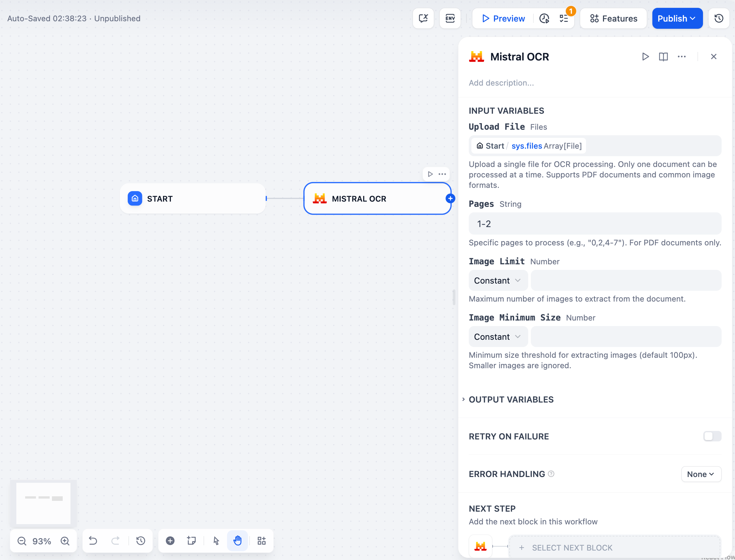Click the organize blocks grid icon
The width and height of the screenshot is (735, 560).
tap(262, 541)
